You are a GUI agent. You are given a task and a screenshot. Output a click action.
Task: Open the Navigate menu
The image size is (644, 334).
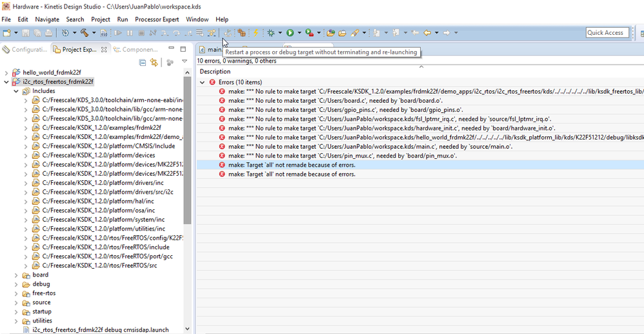point(47,19)
